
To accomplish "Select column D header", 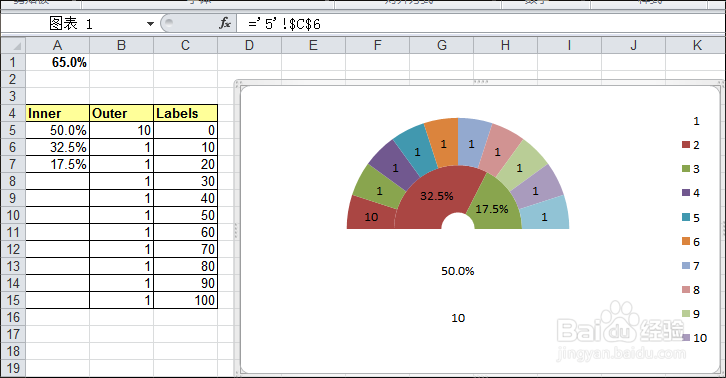I will (x=249, y=45).
